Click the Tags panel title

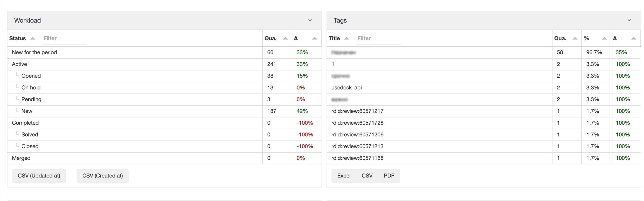[340, 21]
